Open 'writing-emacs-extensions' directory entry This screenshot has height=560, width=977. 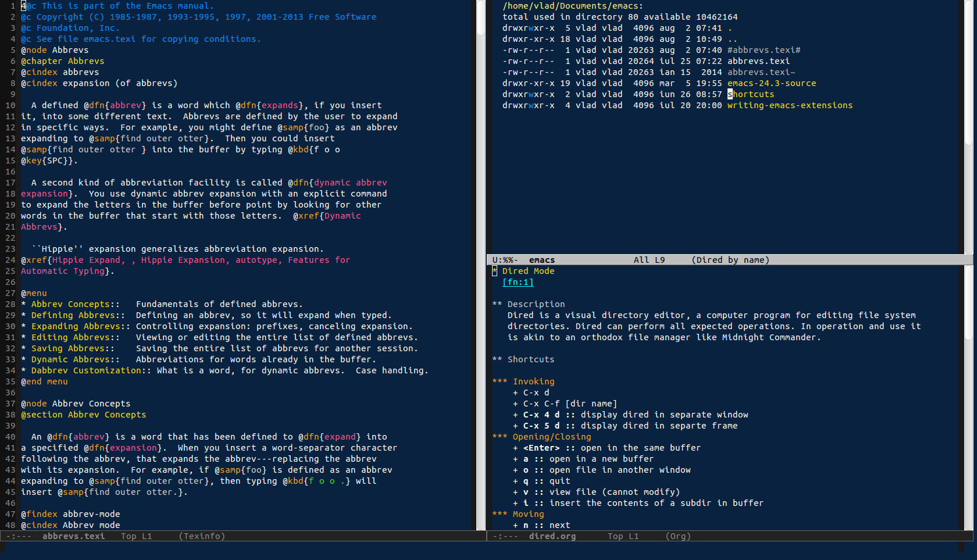tap(790, 105)
